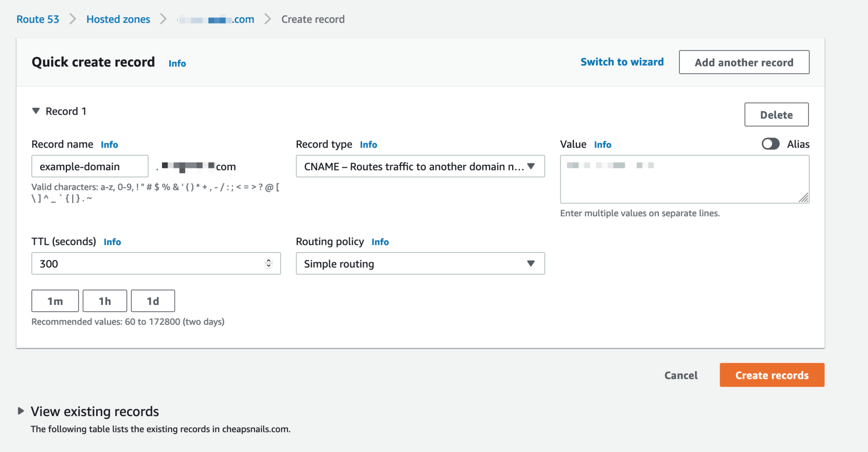Open Info next to Quick create record
868x452 pixels.
[x=177, y=63]
